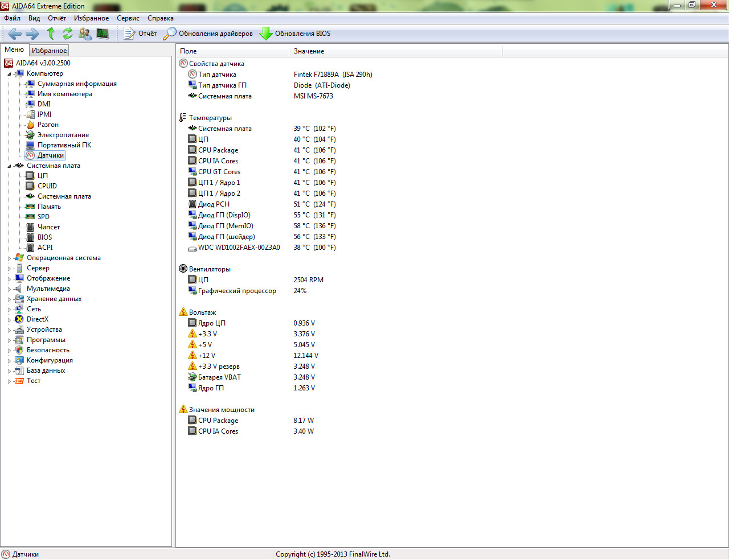
Task: Click the two-people icon in the toolbar
Action: coord(85,34)
